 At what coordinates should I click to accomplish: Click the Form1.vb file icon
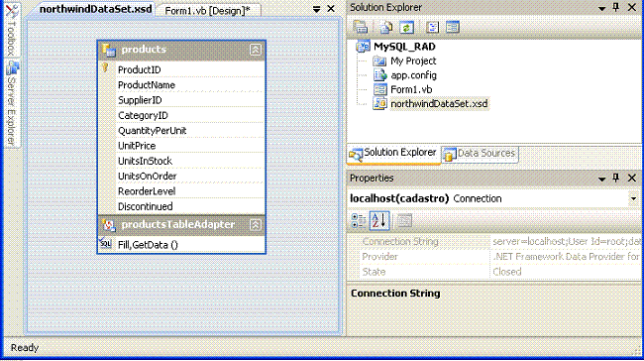(x=379, y=89)
